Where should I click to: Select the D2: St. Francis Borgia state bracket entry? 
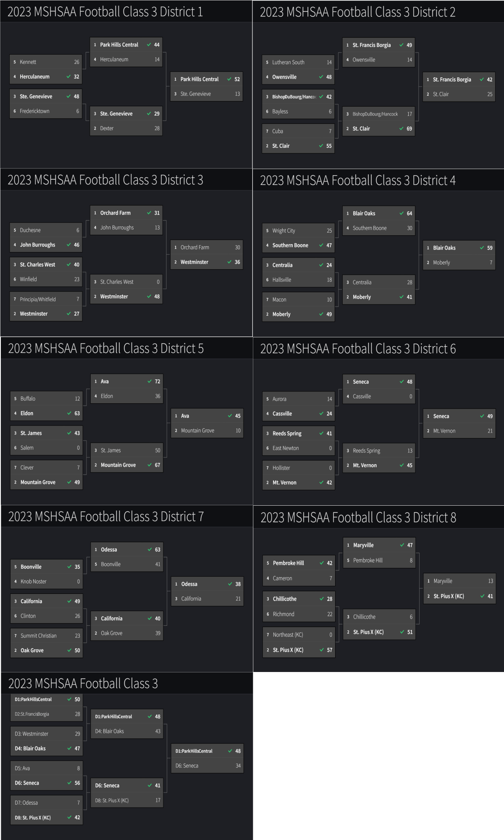click(x=46, y=714)
